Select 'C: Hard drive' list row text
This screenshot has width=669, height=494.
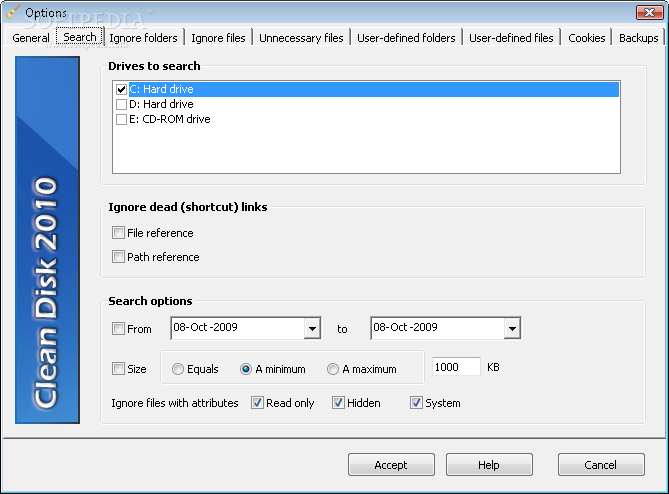(161, 89)
